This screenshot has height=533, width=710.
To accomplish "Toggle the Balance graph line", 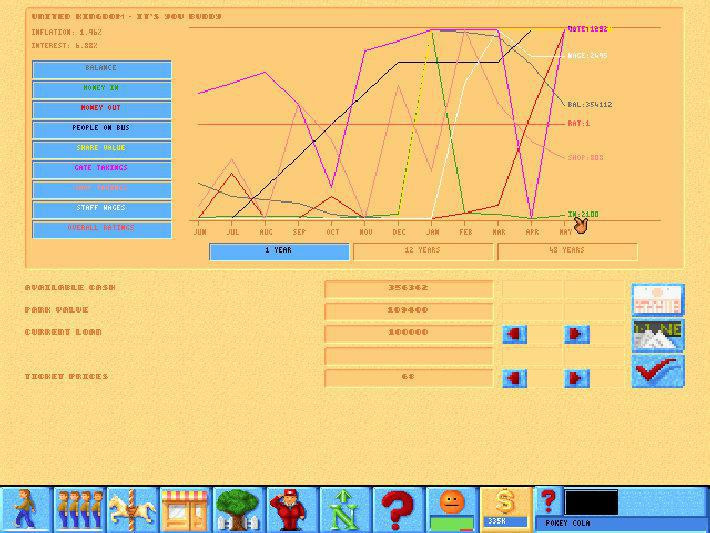I will pyautogui.click(x=101, y=69).
